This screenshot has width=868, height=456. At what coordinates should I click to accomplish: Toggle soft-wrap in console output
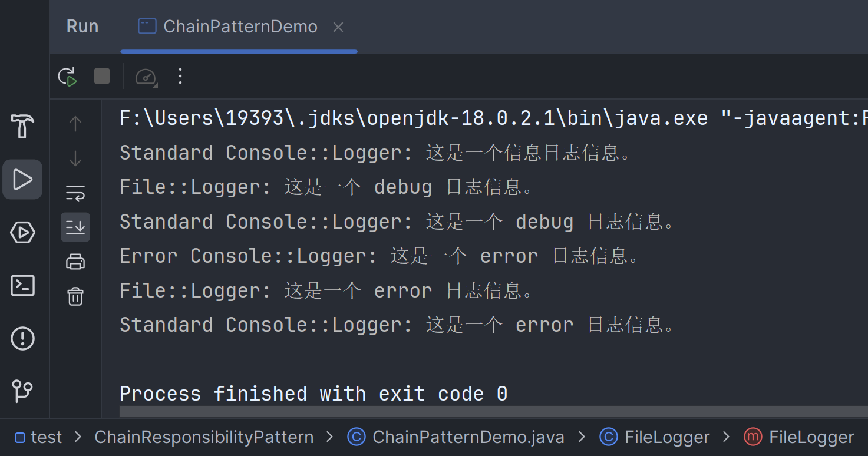pyautogui.click(x=75, y=193)
